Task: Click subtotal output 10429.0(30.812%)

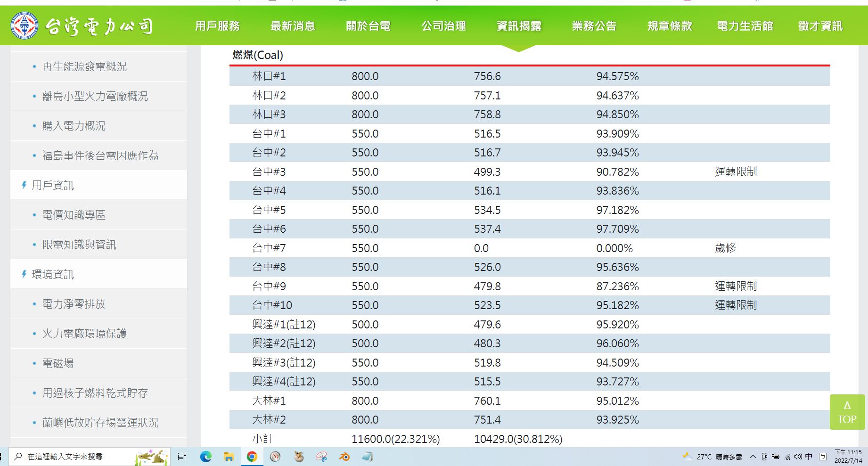Action: 518,439
